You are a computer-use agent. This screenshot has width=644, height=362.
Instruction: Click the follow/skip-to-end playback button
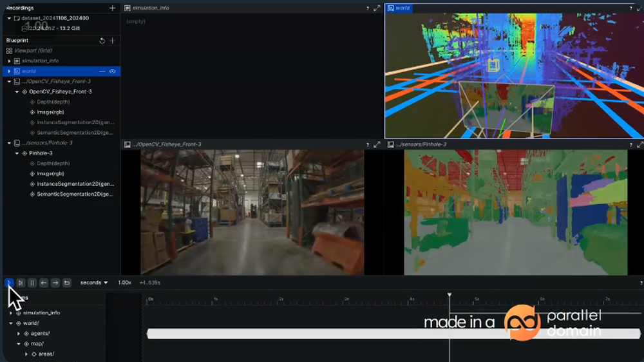click(x=21, y=283)
